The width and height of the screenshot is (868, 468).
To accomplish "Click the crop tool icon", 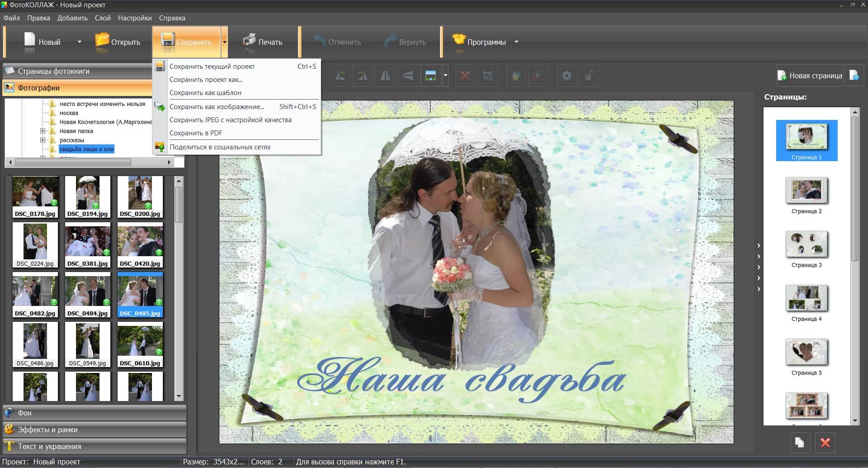I will 488,76.
